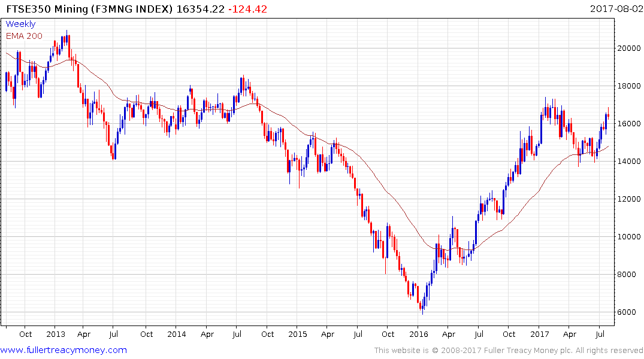Click the 12000 price axis label
The image size is (644, 359).
[629, 199]
